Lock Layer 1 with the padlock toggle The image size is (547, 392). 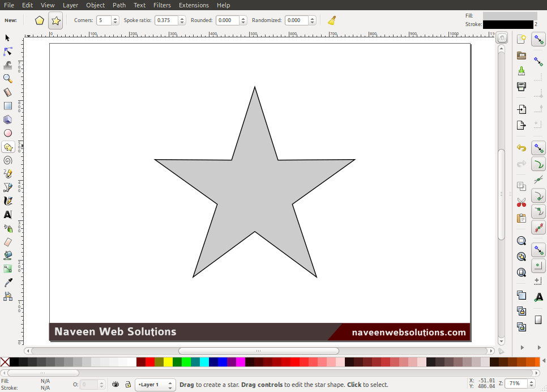128,385
